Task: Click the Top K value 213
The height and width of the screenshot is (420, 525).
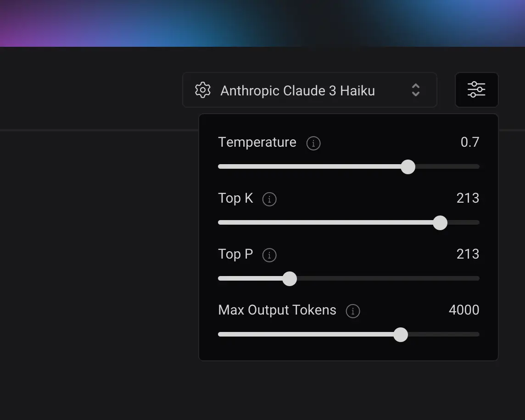Action: tap(468, 198)
